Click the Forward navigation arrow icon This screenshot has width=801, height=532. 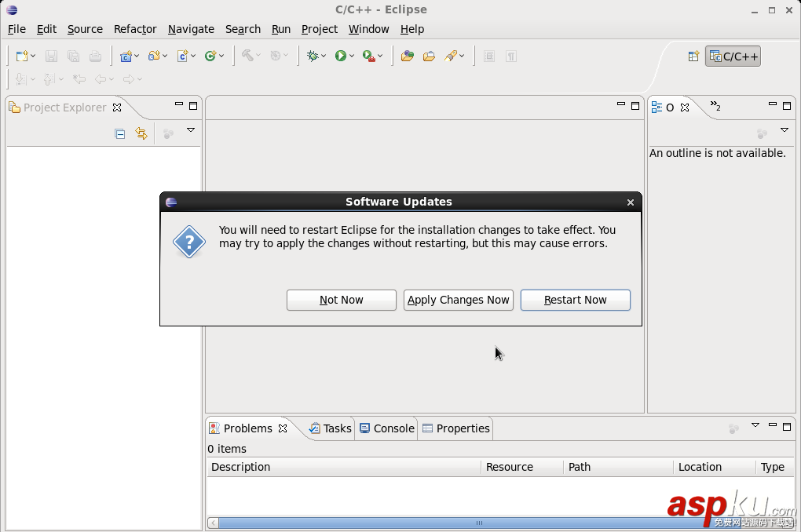tap(129, 79)
